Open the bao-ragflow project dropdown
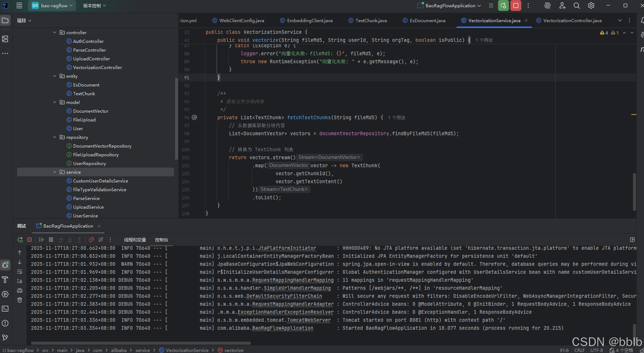The height and width of the screenshot is (353, 644). click(x=52, y=5)
